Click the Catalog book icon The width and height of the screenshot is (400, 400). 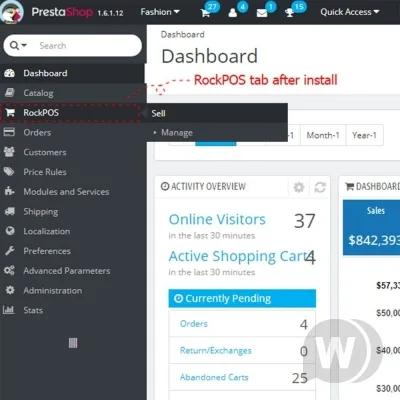10,93
